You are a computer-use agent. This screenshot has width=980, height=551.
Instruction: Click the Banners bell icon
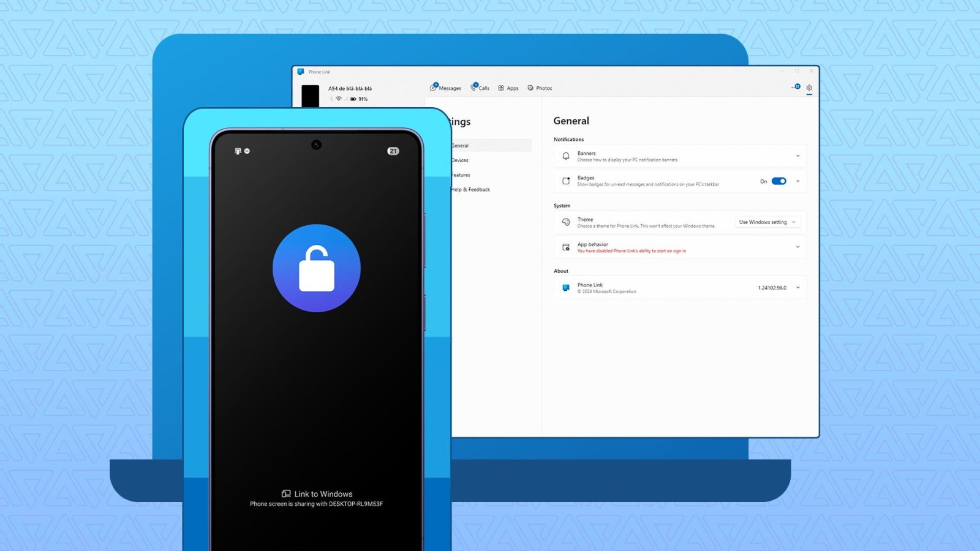click(x=566, y=156)
